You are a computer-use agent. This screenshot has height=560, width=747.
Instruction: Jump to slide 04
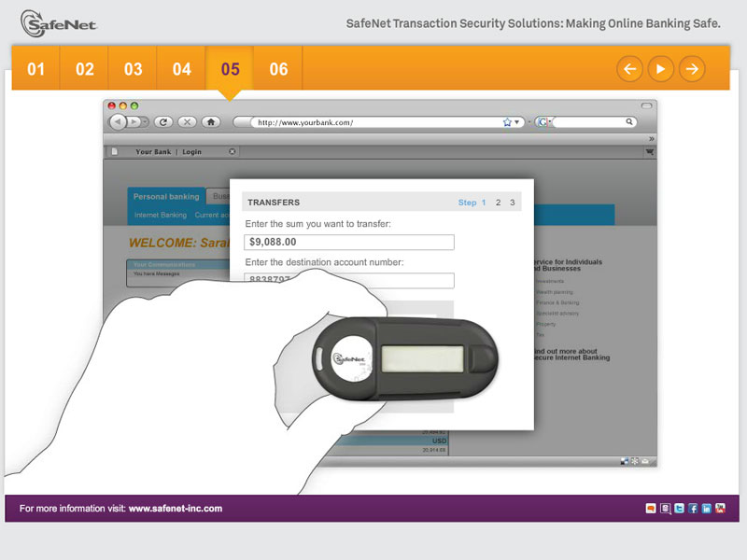click(x=181, y=68)
